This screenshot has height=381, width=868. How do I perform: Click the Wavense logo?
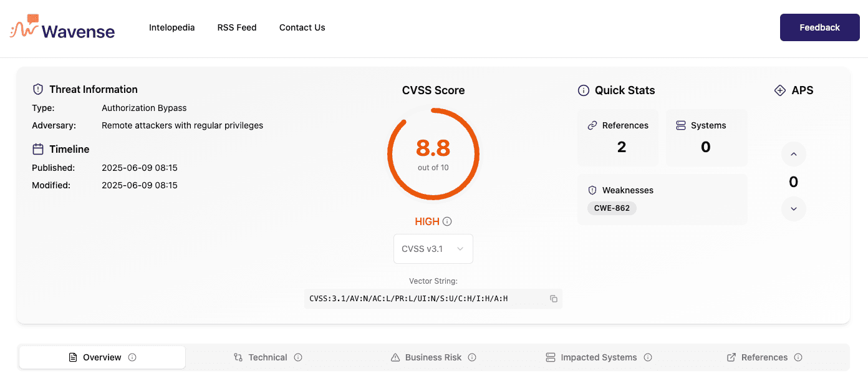point(62,27)
